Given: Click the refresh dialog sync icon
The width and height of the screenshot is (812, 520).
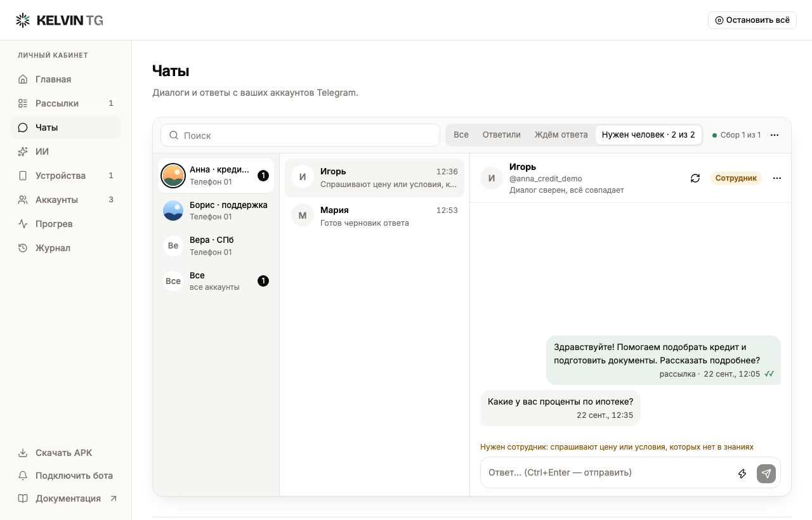Looking at the screenshot, I should pyautogui.click(x=695, y=178).
